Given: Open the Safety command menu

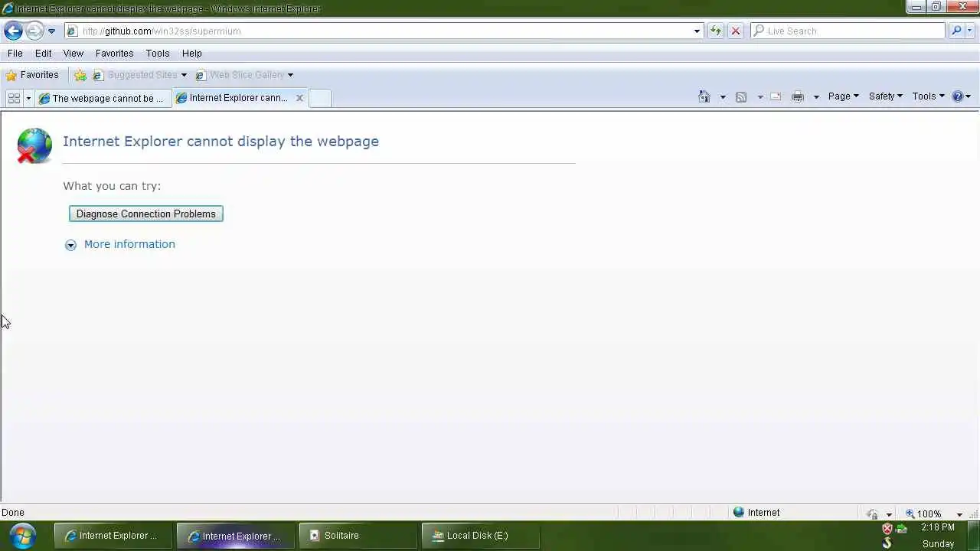Looking at the screenshot, I should tap(885, 96).
